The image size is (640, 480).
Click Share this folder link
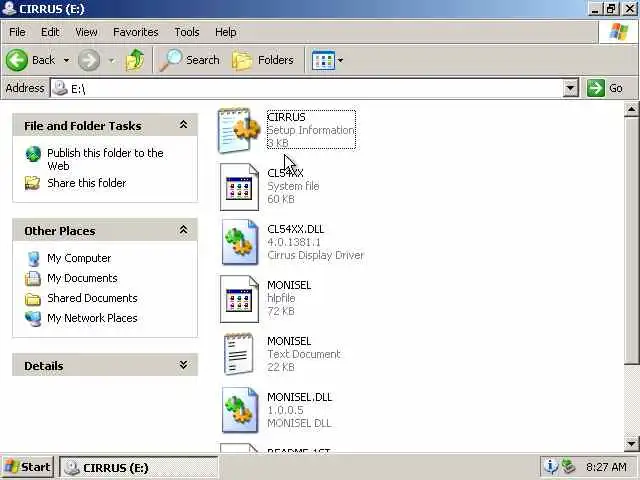click(87, 183)
